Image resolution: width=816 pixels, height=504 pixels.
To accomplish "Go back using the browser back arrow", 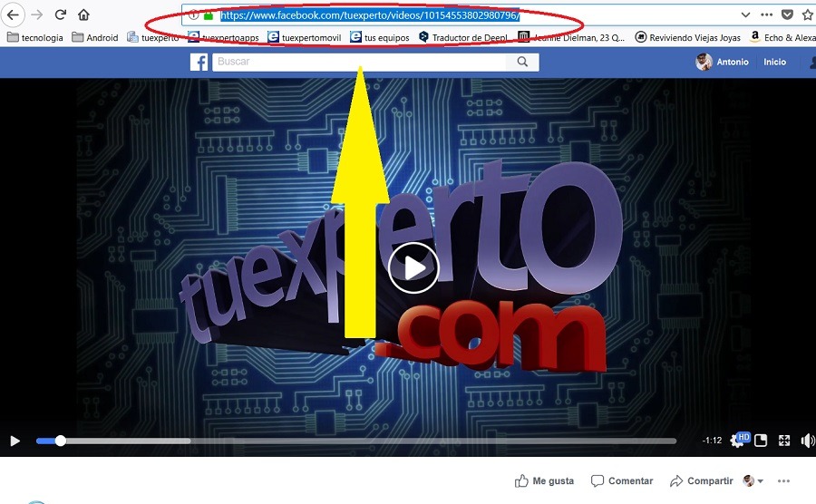I will 13,15.
